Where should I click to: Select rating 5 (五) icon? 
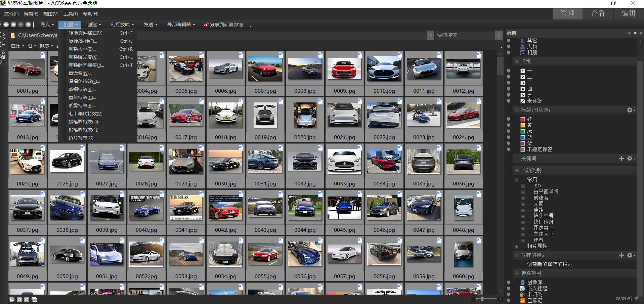[x=523, y=95]
